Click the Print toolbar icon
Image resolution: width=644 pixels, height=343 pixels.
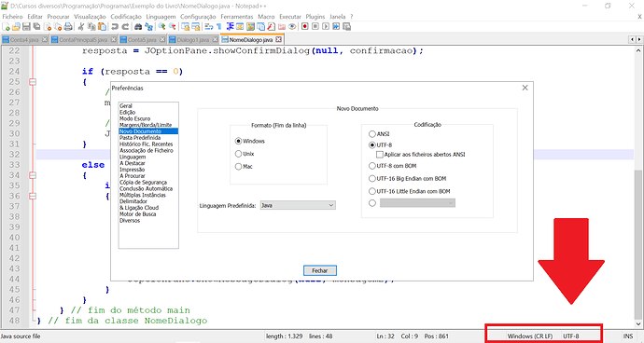[68, 27]
